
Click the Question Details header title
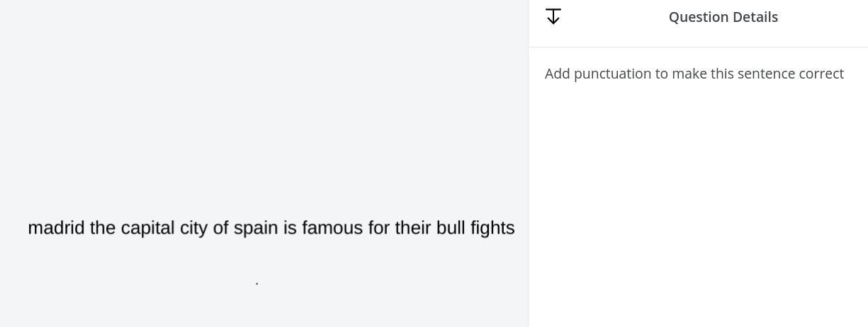(723, 17)
